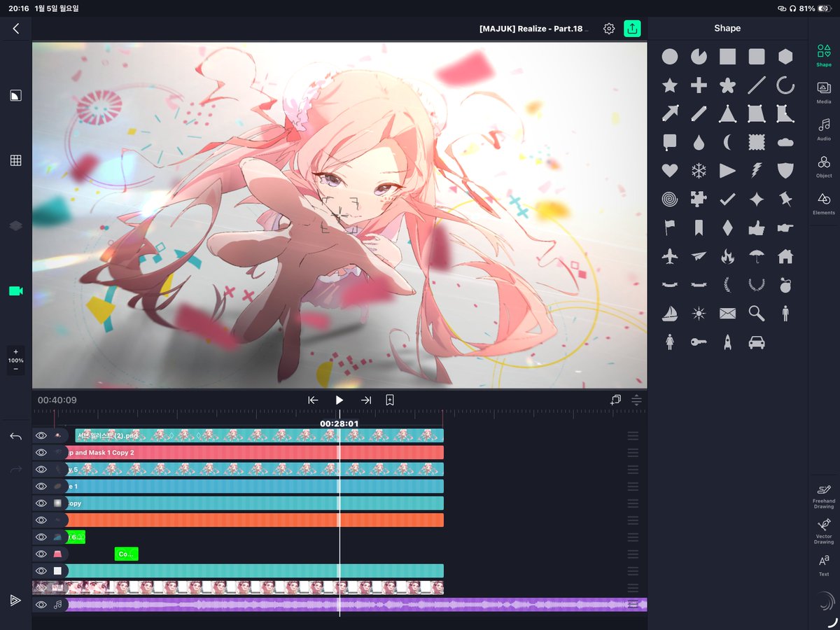
Task: Select the puzzle piece shape
Action: coord(699,199)
